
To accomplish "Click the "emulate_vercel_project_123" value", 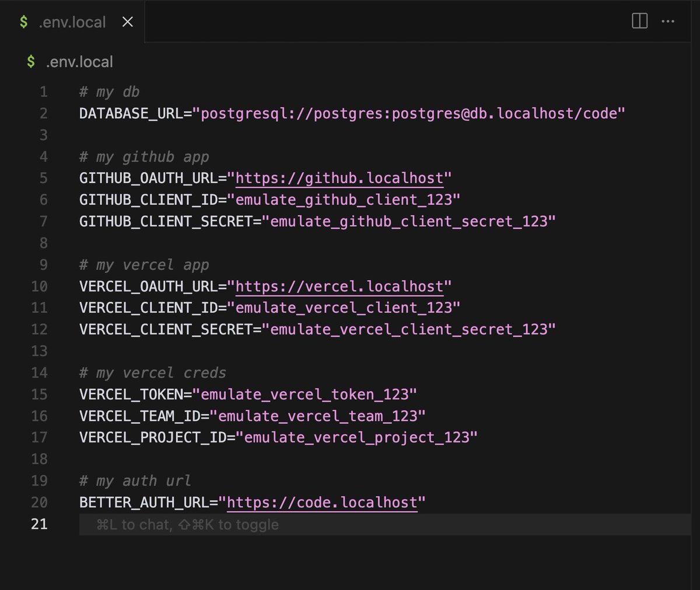I will (x=356, y=438).
